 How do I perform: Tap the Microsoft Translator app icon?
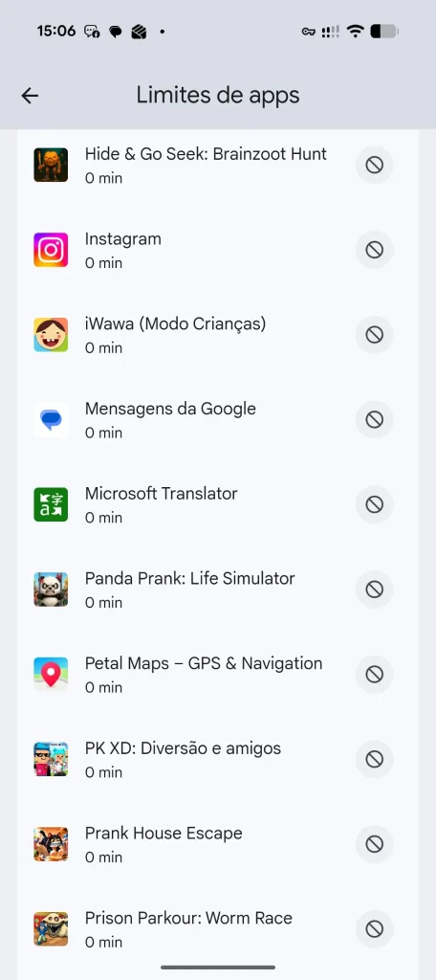[51, 504]
